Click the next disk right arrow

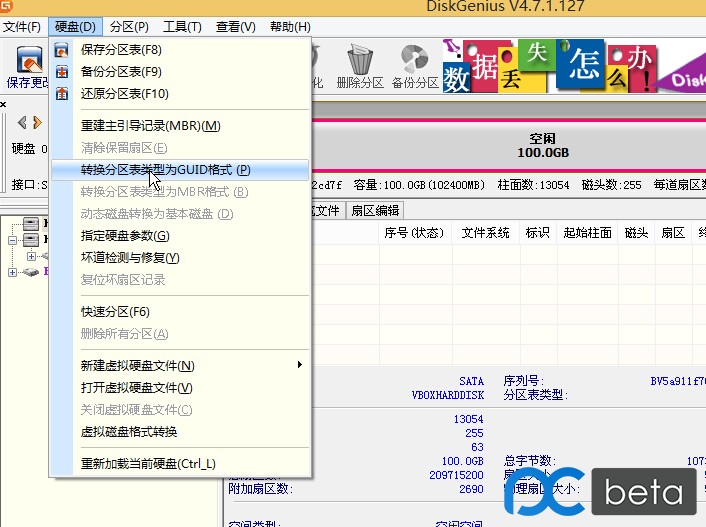(x=38, y=123)
